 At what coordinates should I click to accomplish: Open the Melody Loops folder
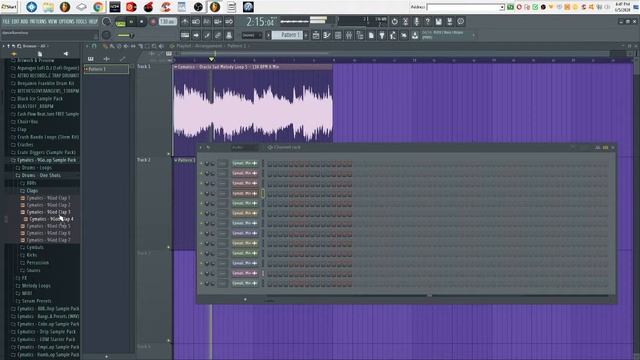[36, 286]
